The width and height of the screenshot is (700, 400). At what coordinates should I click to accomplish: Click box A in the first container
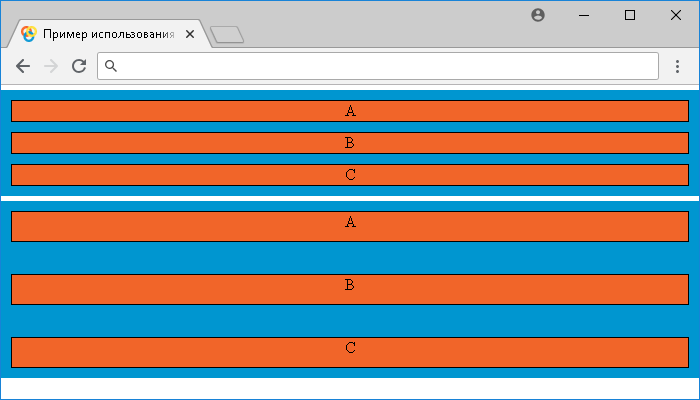(x=350, y=111)
